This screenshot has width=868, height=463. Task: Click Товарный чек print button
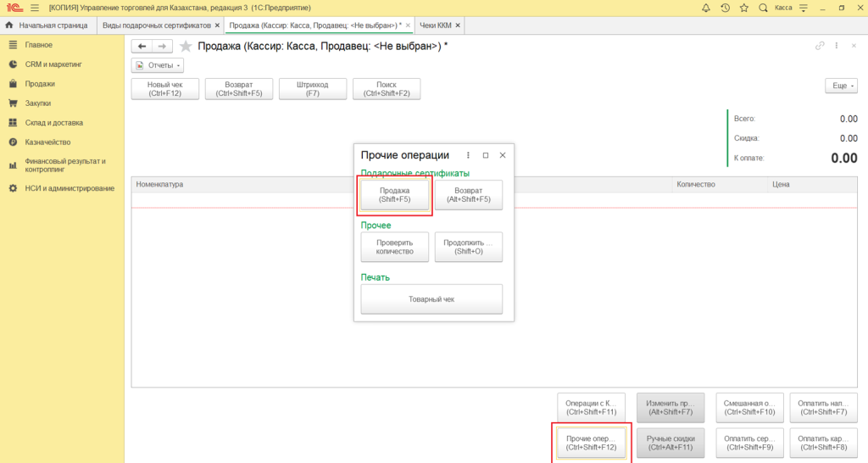click(x=431, y=299)
